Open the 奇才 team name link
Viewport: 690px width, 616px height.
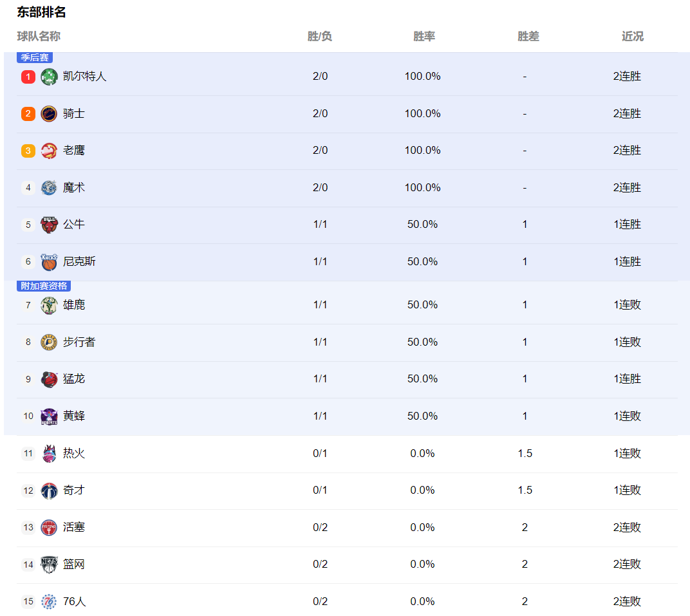[x=73, y=490]
